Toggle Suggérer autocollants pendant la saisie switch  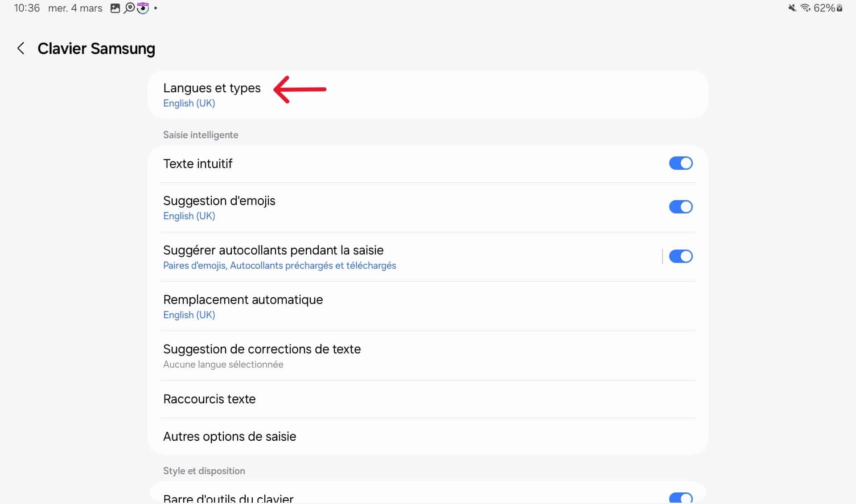coord(680,256)
